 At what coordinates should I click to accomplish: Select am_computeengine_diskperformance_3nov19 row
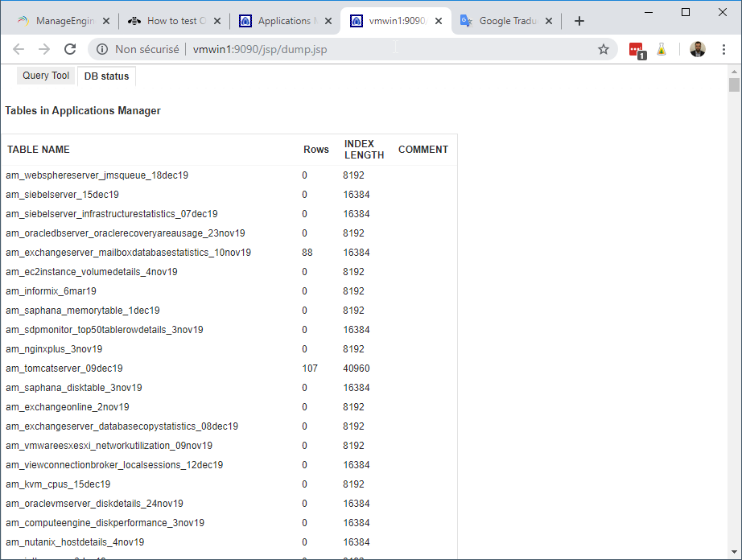(x=229, y=523)
